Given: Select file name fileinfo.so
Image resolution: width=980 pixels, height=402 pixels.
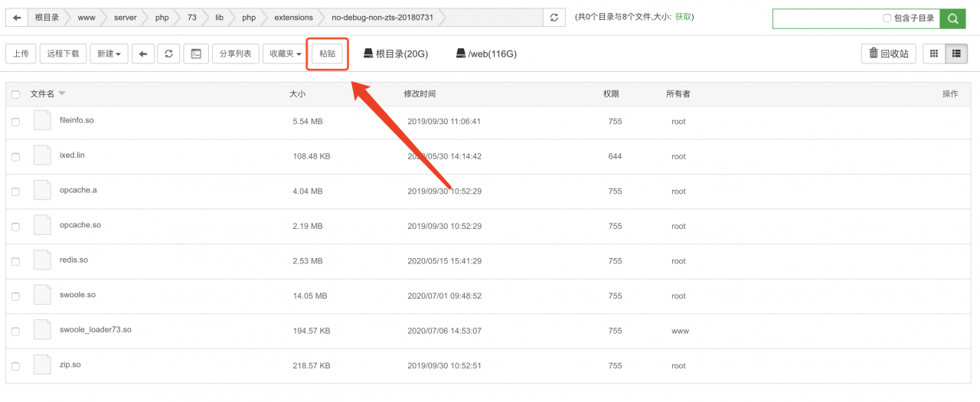Looking at the screenshot, I should (x=77, y=120).
